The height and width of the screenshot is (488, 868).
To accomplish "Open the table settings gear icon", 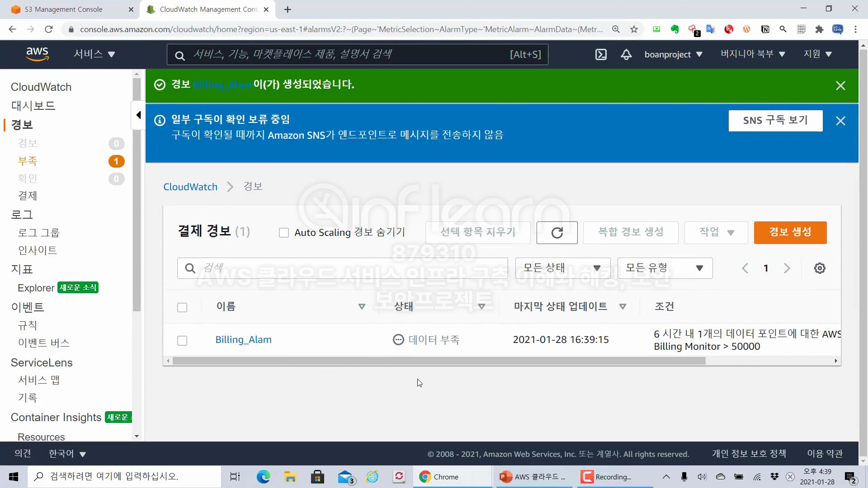I will click(820, 268).
